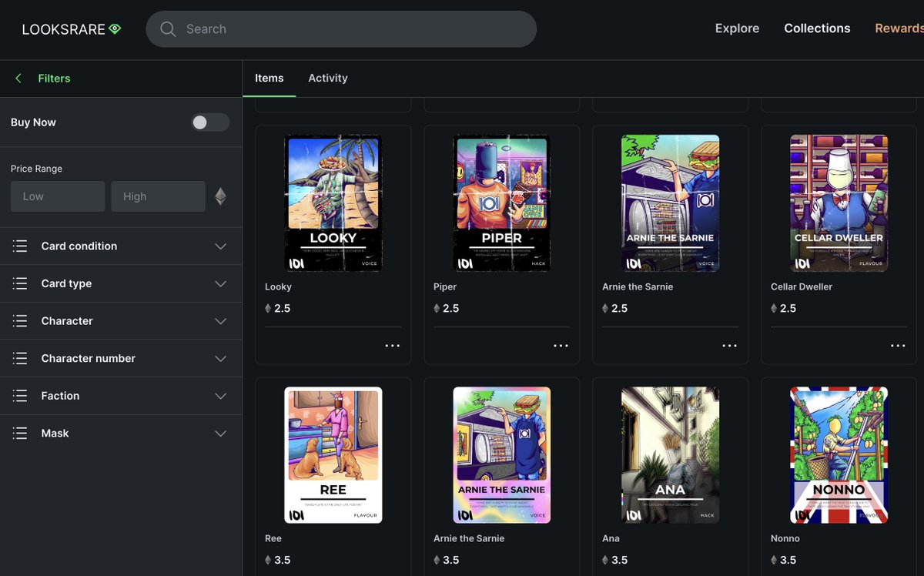924x576 pixels.
Task: Click the list icon next to Faction
Action: 20,396
